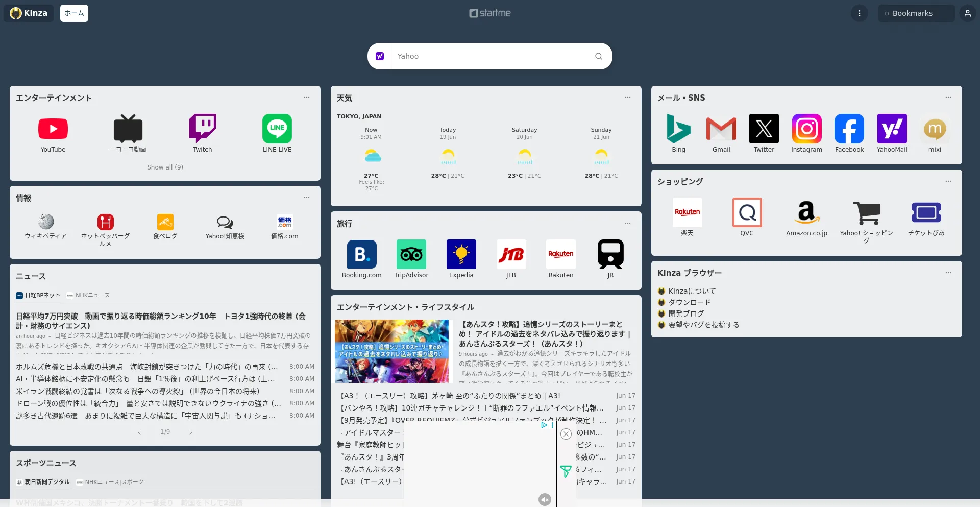Switch to NHKニュース|スポーツ tab
The width and height of the screenshot is (980, 507).
(110, 482)
